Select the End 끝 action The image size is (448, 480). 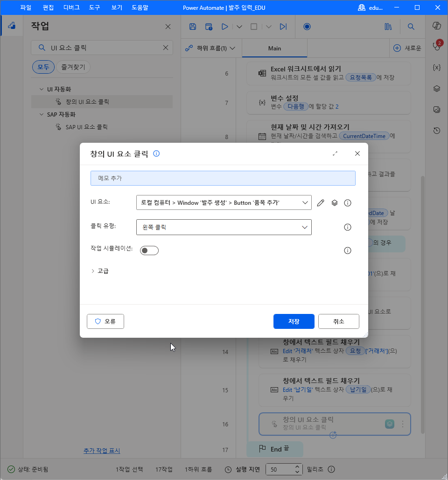tap(275, 449)
